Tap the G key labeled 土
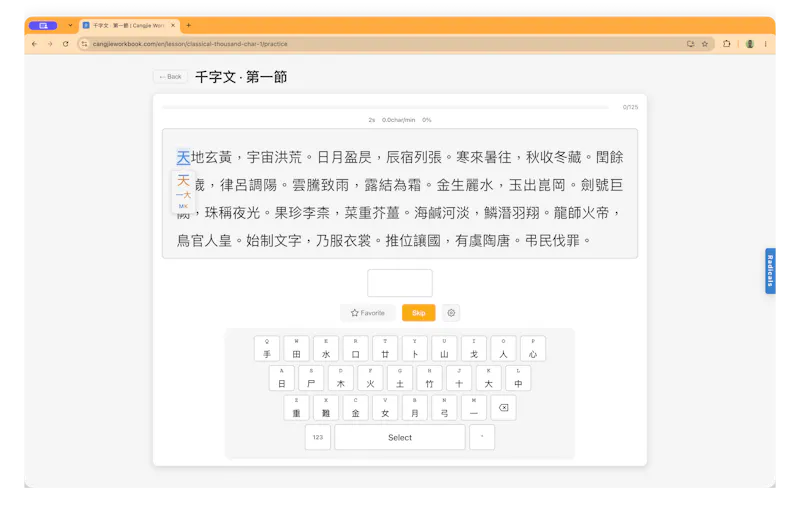 click(400, 378)
